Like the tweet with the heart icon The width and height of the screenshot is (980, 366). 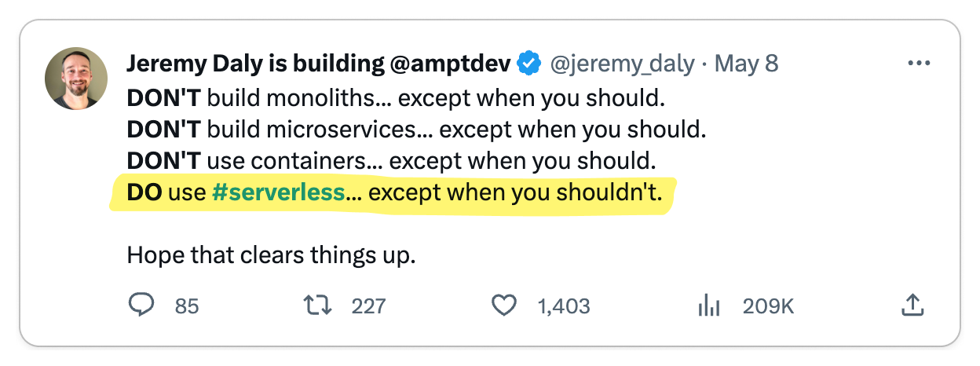(504, 306)
